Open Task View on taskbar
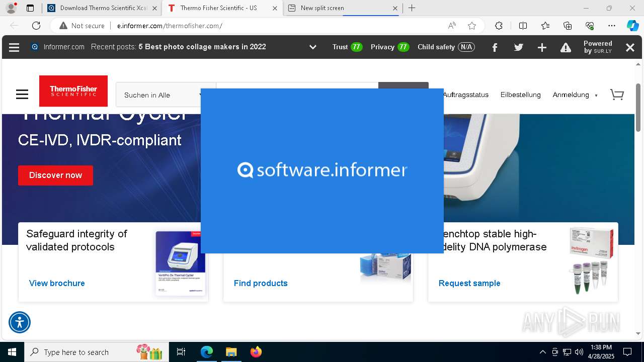The width and height of the screenshot is (644, 362). click(x=181, y=352)
